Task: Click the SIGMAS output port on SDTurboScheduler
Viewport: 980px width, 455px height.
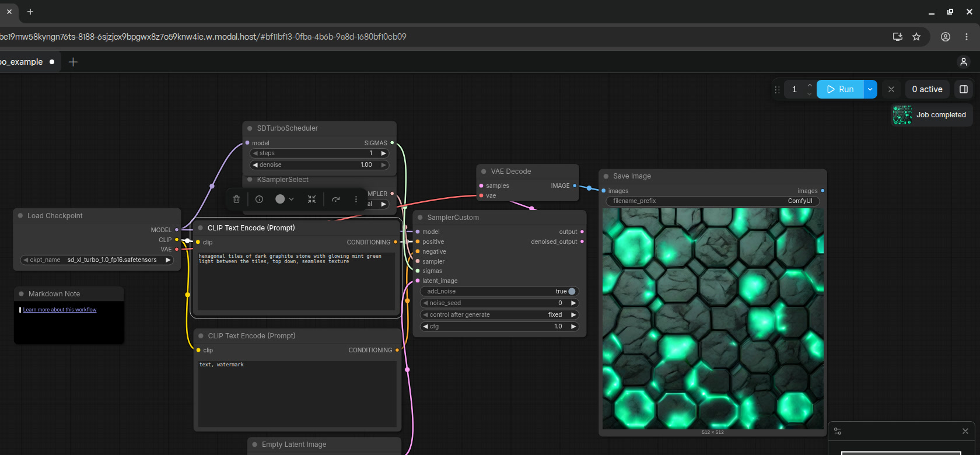Action: 392,143
